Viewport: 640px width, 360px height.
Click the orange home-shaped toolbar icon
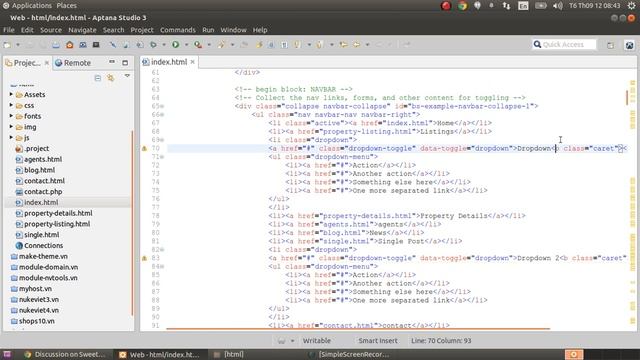(69, 44)
